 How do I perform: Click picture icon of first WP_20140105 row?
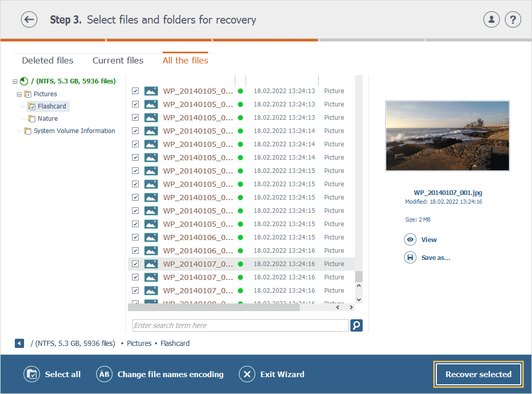click(x=151, y=91)
